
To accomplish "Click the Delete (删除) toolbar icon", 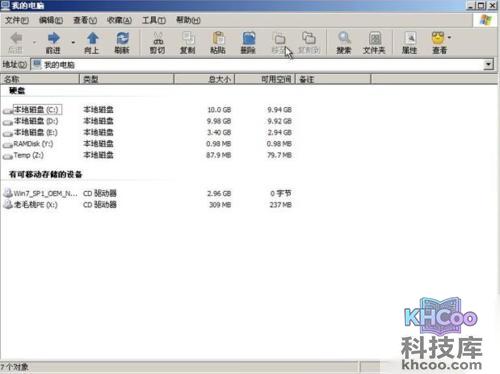I will [248, 38].
